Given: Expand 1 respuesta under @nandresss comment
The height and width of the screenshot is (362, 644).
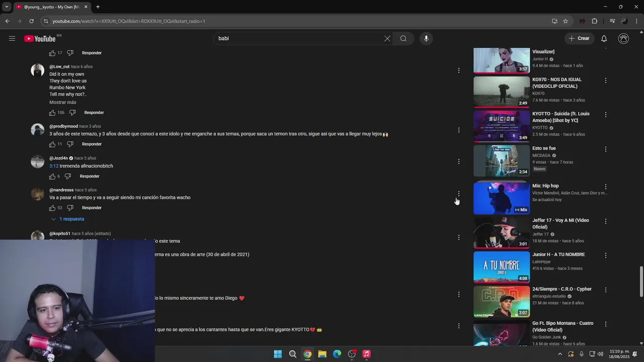Looking at the screenshot, I should tap(67, 219).
